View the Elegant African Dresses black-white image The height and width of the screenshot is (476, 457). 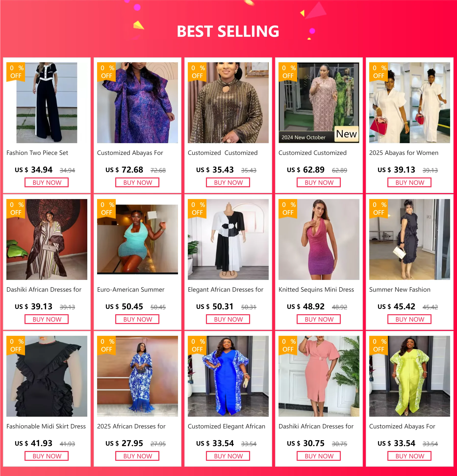228,239
